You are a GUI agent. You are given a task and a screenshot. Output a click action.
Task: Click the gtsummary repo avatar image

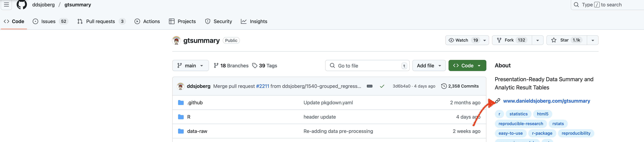pos(176,40)
